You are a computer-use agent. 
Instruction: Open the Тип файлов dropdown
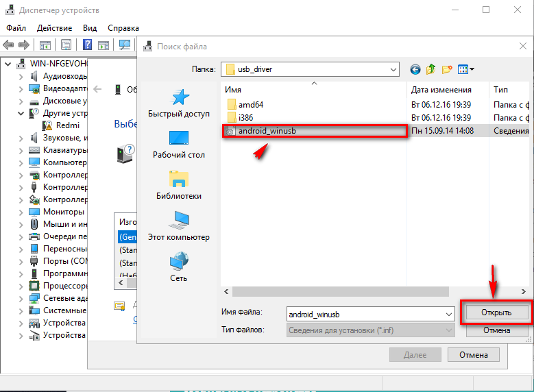[449, 330]
